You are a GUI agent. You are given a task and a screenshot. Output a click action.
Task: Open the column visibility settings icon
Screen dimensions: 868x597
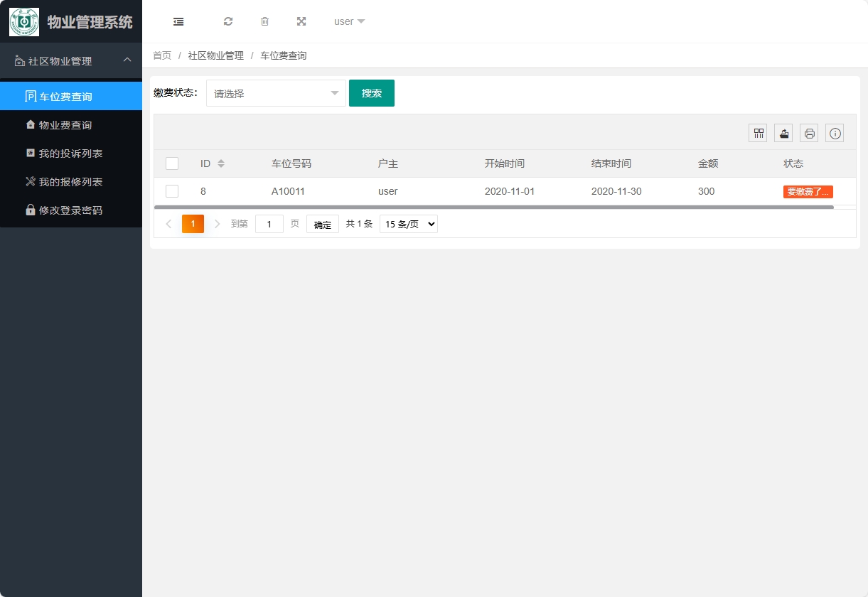tap(757, 132)
